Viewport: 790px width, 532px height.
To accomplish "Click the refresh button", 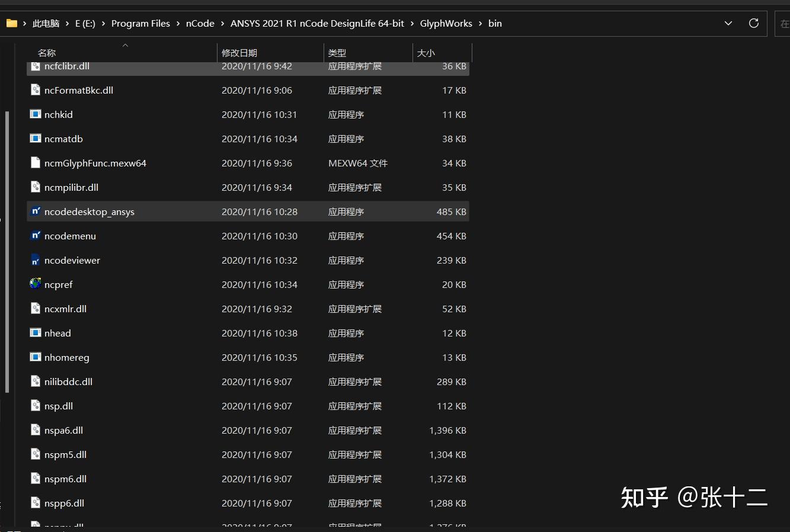I will pos(753,23).
